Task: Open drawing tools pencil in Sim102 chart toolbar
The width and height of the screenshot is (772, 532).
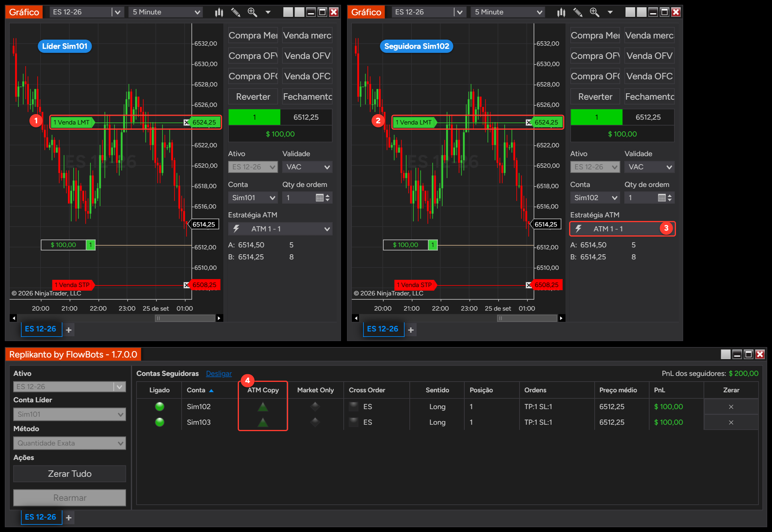Action: [578, 12]
